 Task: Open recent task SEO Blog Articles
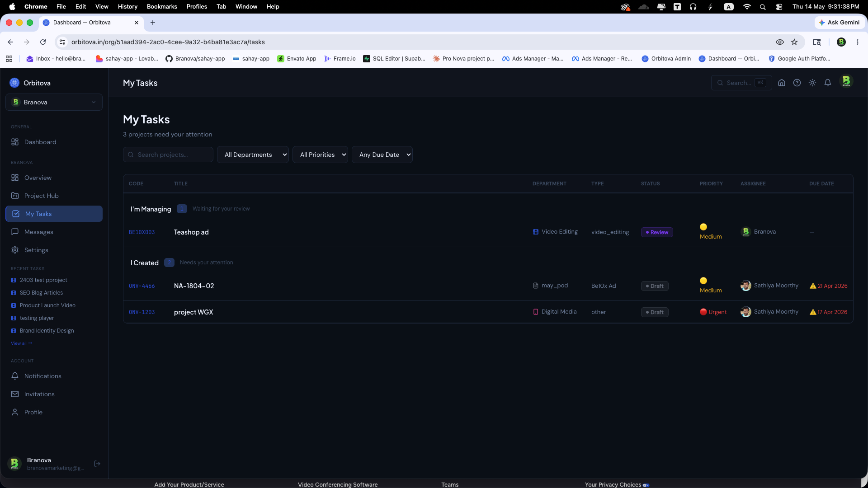[x=41, y=293]
